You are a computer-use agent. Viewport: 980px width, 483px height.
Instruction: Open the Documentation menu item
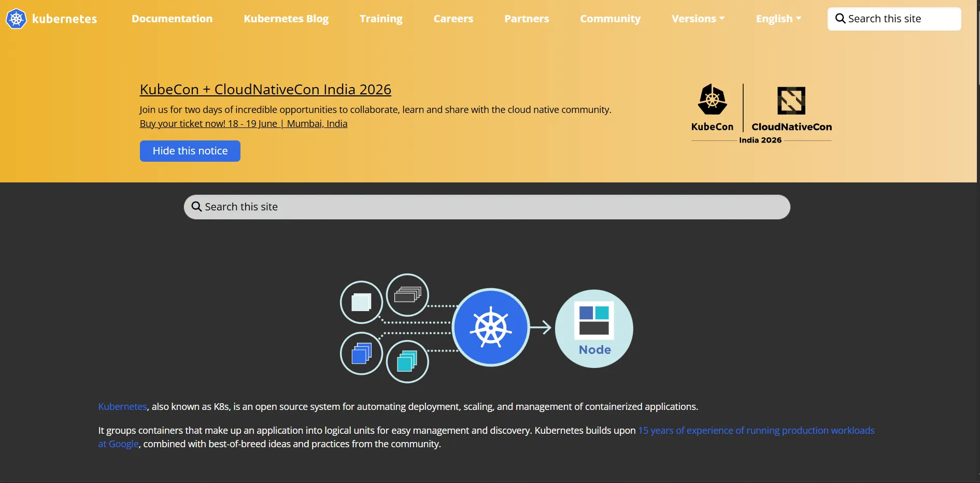click(172, 19)
